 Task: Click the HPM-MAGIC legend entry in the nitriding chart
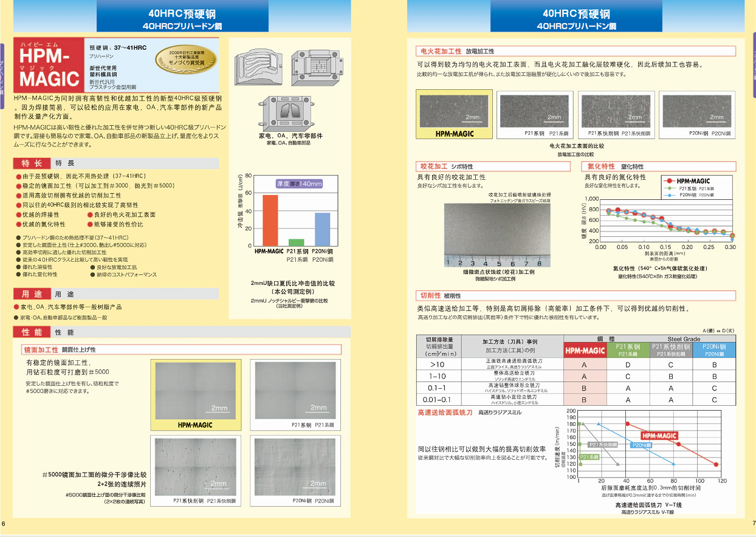(x=686, y=181)
